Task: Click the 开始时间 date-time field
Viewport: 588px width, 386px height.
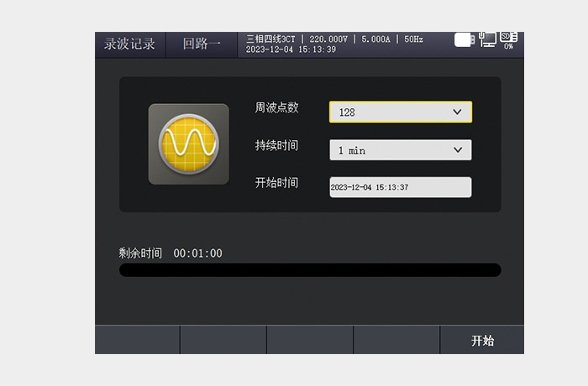Action: (x=401, y=187)
